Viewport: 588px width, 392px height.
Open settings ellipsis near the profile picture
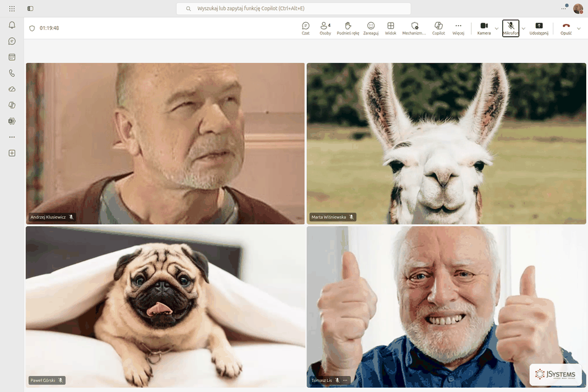[563, 8]
